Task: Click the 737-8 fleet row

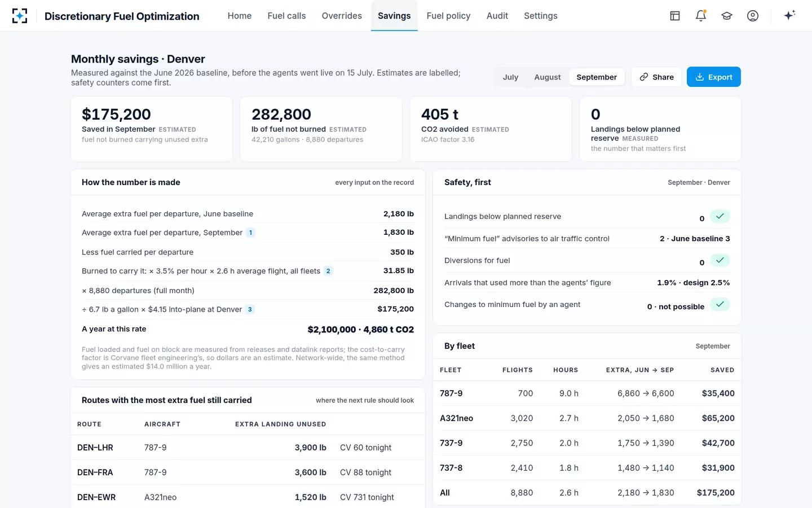Action: (x=587, y=468)
